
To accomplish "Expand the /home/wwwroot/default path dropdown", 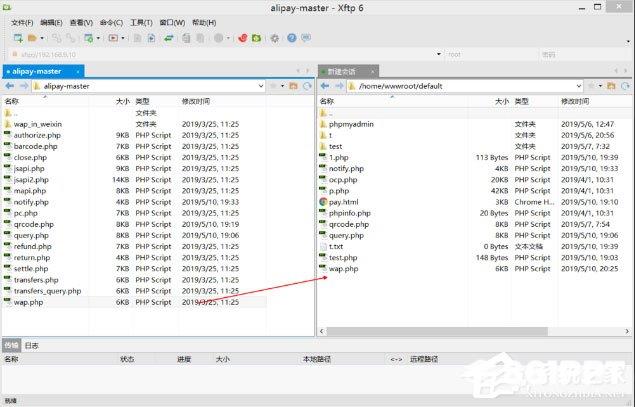I will 579,86.
